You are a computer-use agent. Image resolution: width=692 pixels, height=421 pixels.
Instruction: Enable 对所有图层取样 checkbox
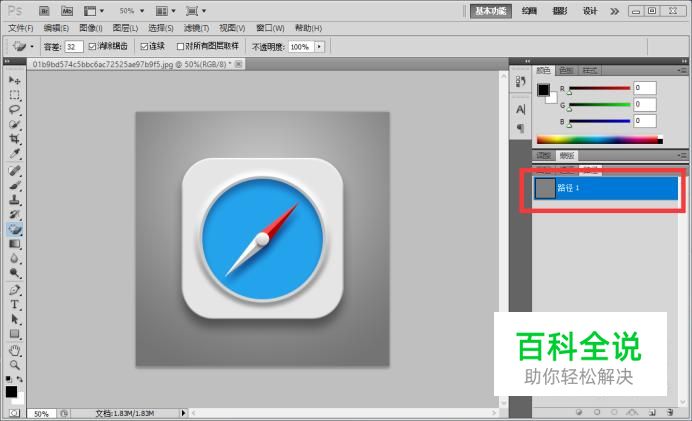(180, 46)
